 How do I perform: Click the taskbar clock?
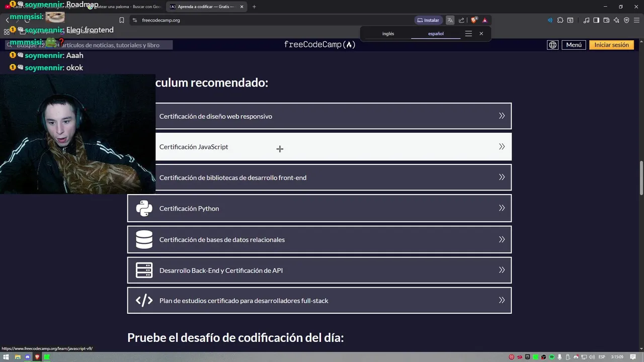617,357
